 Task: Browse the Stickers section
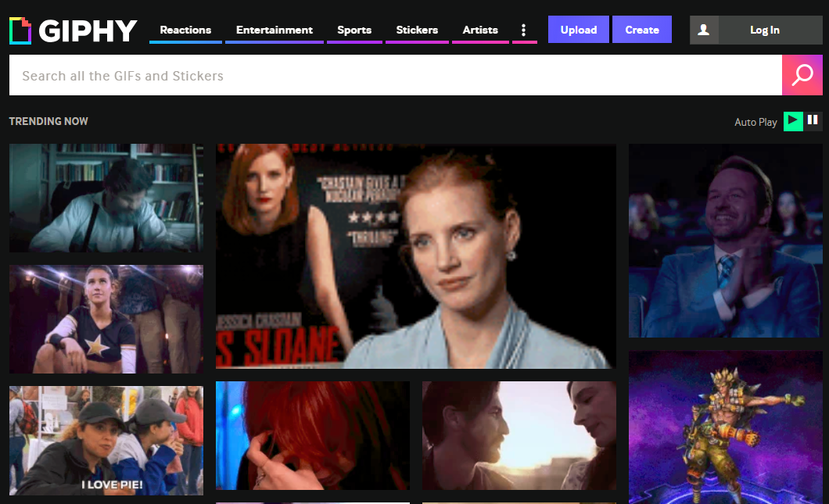417,30
